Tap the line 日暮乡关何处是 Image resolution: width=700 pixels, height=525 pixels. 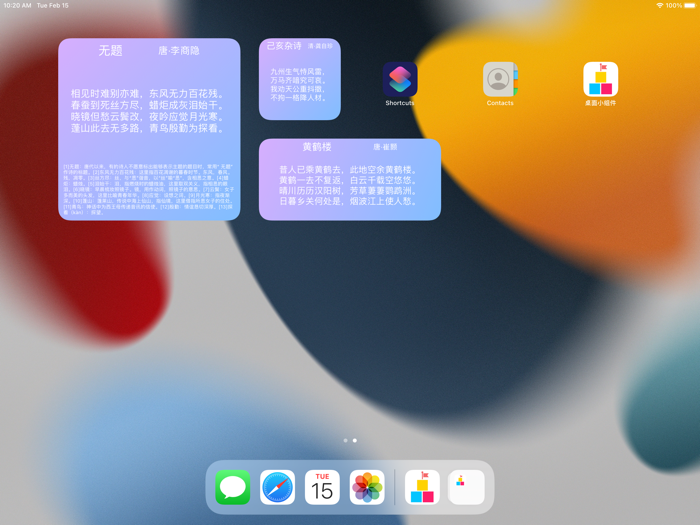point(312,201)
